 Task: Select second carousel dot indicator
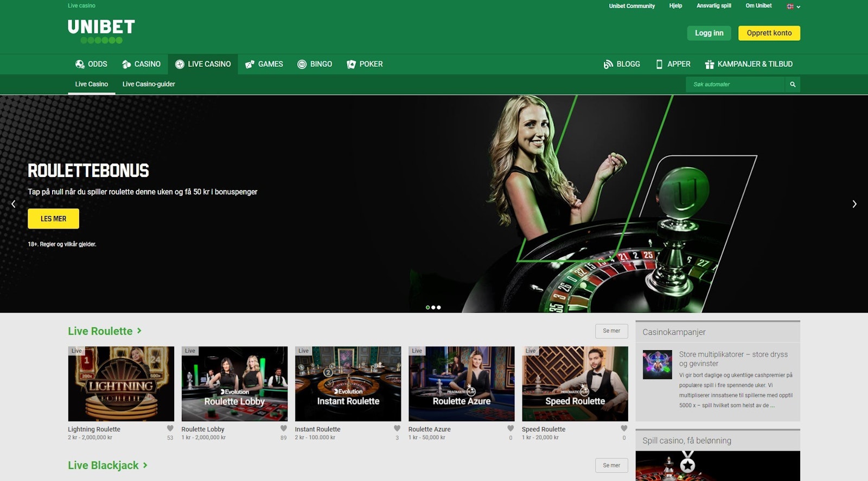(433, 307)
